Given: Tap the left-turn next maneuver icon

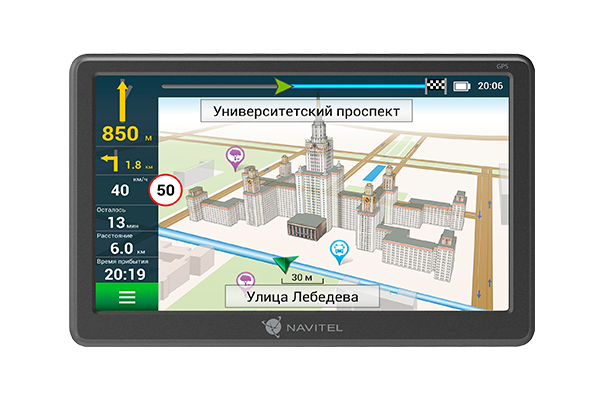Looking at the screenshot, I should click(x=107, y=163).
